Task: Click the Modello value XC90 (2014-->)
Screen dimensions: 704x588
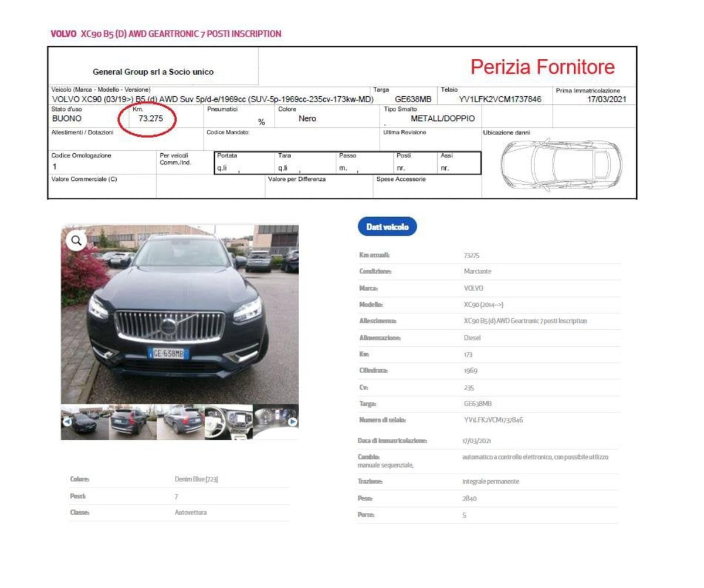Action: pos(483,305)
